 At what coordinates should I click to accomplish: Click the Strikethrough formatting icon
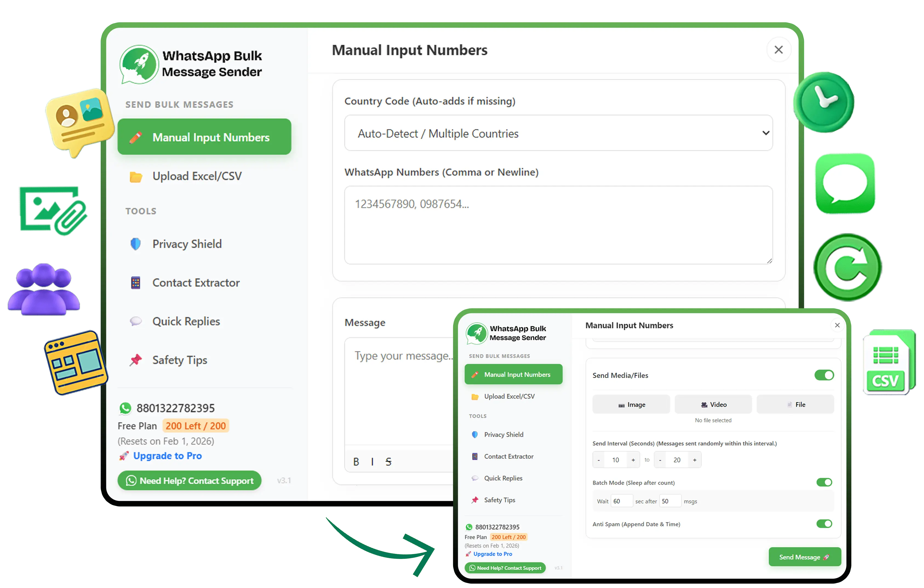click(x=388, y=461)
